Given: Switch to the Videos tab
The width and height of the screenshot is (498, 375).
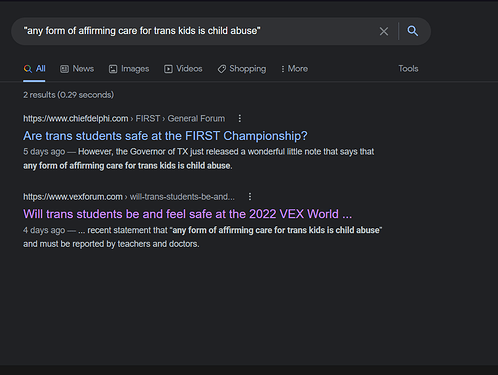Looking at the screenshot, I should [x=183, y=69].
